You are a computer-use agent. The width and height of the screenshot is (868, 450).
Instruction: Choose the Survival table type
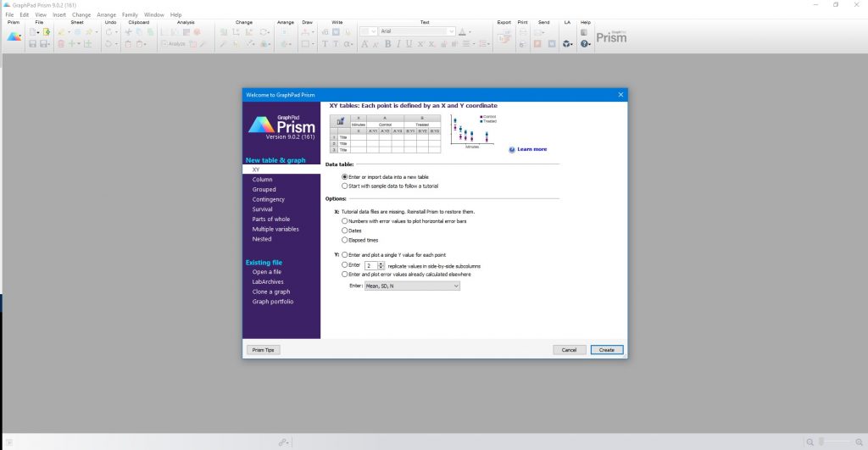click(x=263, y=209)
